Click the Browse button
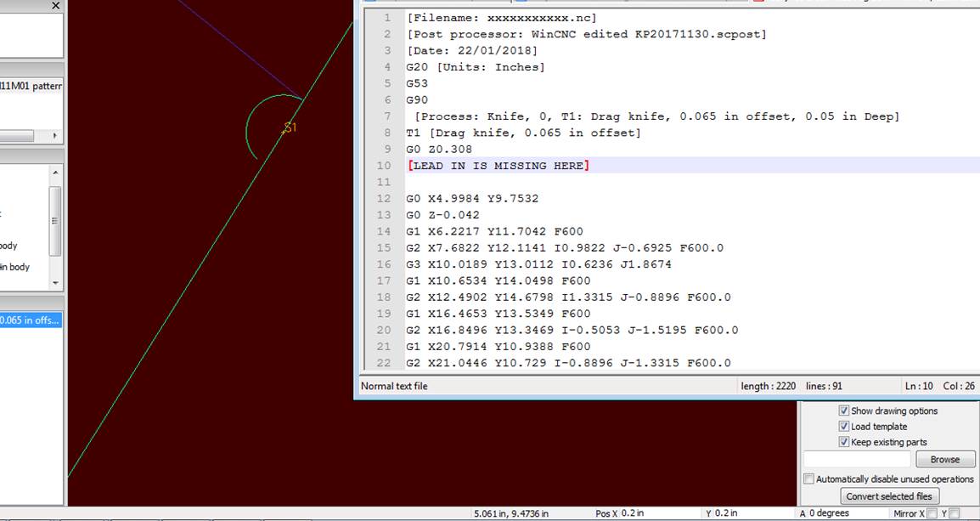The image size is (980, 521). click(x=945, y=459)
